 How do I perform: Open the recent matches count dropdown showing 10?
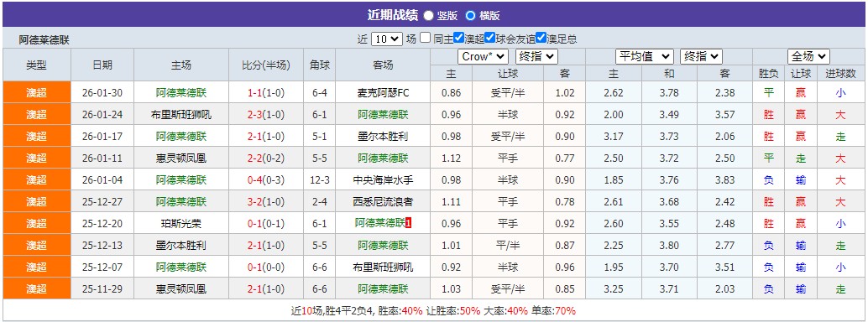tap(386, 39)
